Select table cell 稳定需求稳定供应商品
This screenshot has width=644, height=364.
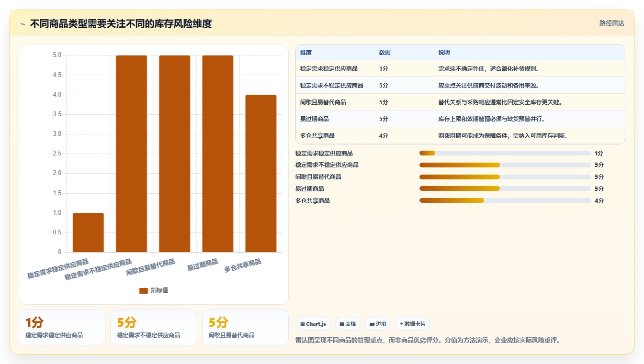pyautogui.click(x=329, y=69)
